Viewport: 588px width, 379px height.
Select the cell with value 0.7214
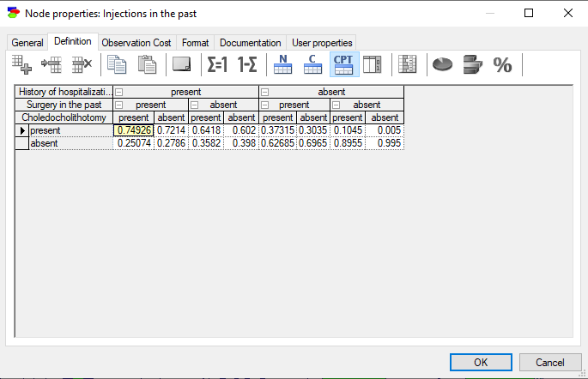coord(171,130)
